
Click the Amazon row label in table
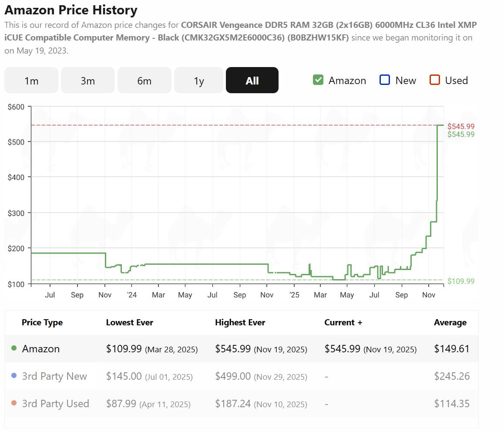coord(41,349)
